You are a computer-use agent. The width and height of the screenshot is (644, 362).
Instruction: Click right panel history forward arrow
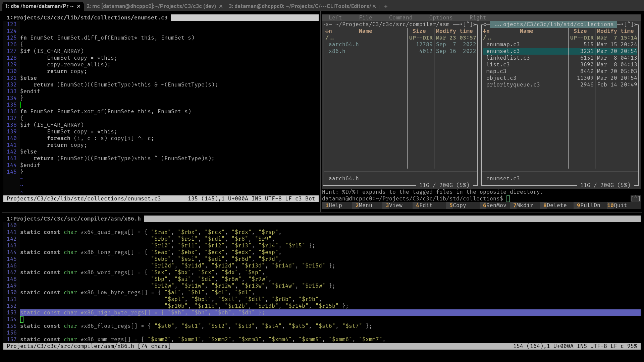636,24
